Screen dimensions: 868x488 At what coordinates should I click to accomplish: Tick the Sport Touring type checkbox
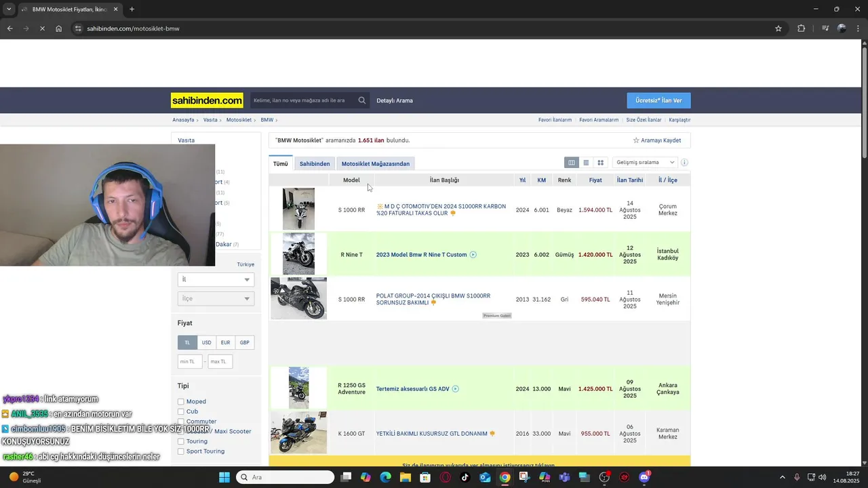181,451
